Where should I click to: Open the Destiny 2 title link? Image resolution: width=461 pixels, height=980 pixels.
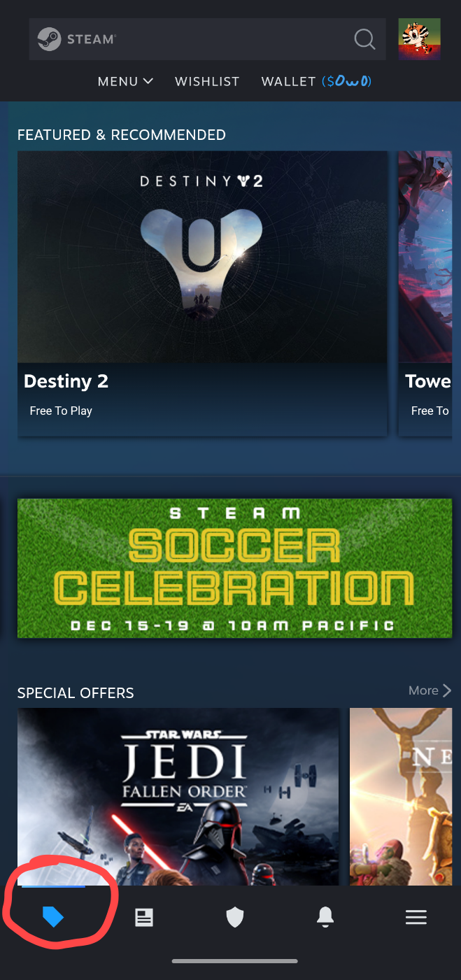(x=66, y=381)
